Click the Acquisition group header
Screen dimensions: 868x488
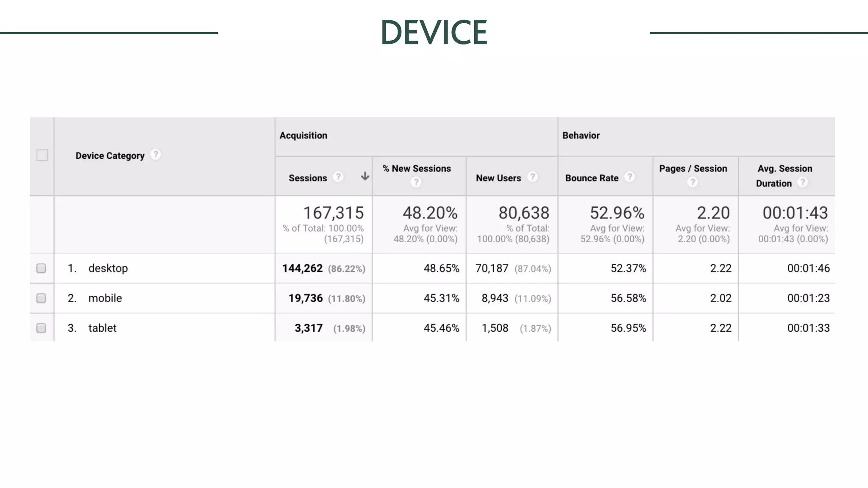303,136
